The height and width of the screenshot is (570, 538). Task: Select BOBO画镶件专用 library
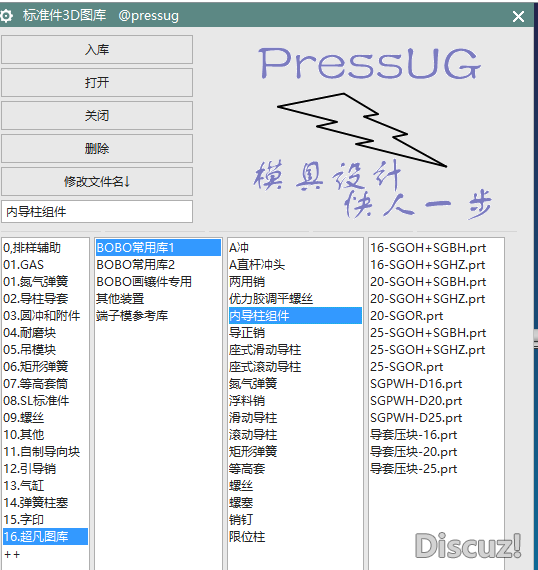[158, 282]
